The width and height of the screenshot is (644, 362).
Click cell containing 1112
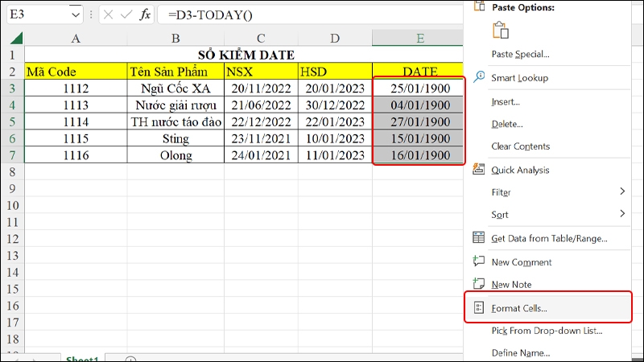[x=76, y=88]
